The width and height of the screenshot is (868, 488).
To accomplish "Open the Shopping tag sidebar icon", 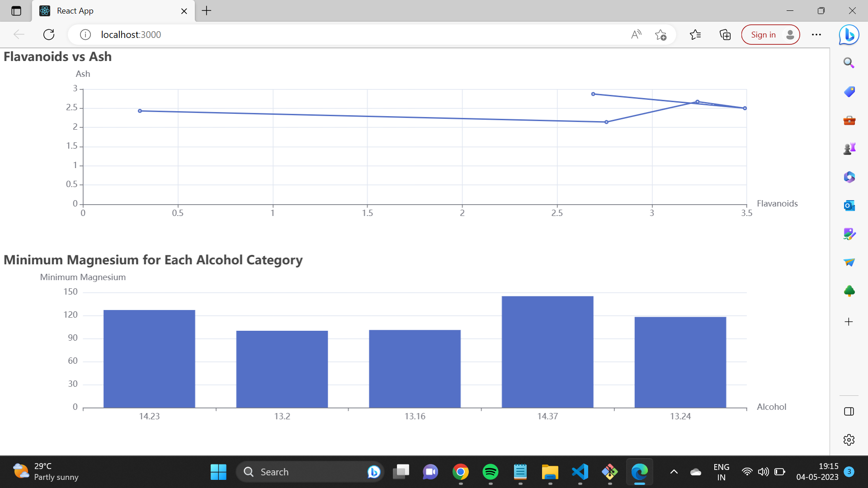I will [x=849, y=92].
